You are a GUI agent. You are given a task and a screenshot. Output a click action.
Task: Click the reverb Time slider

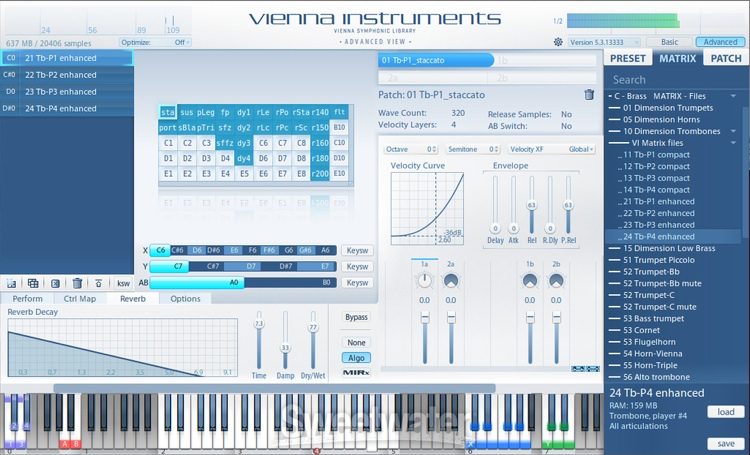tap(259, 341)
